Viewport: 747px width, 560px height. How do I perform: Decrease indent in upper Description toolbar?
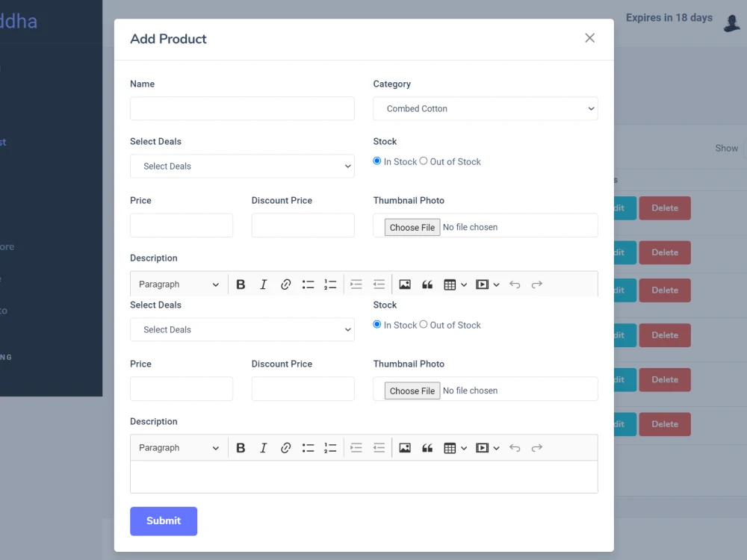click(x=379, y=284)
